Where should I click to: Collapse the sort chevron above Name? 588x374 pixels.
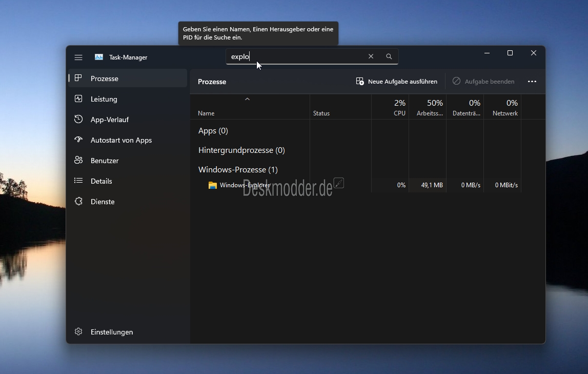(247, 99)
